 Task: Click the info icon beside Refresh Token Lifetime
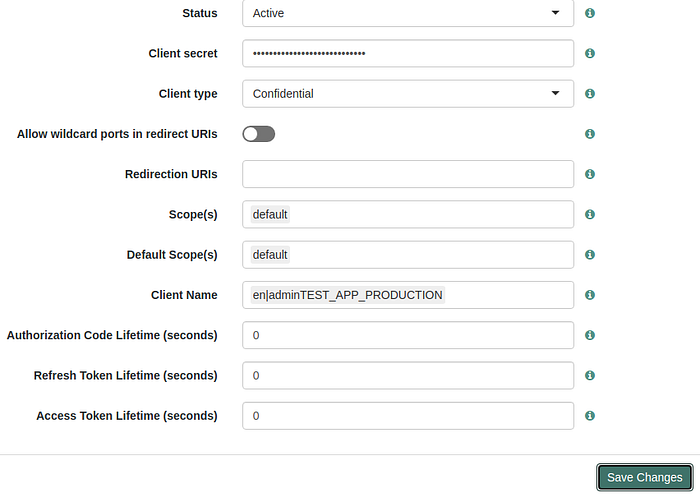[590, 375]
